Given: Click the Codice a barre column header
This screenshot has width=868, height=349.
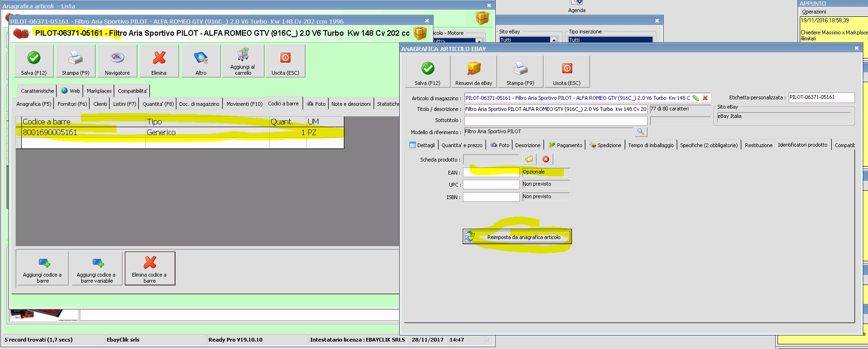Looking at the screenshot, I should 84,122.
